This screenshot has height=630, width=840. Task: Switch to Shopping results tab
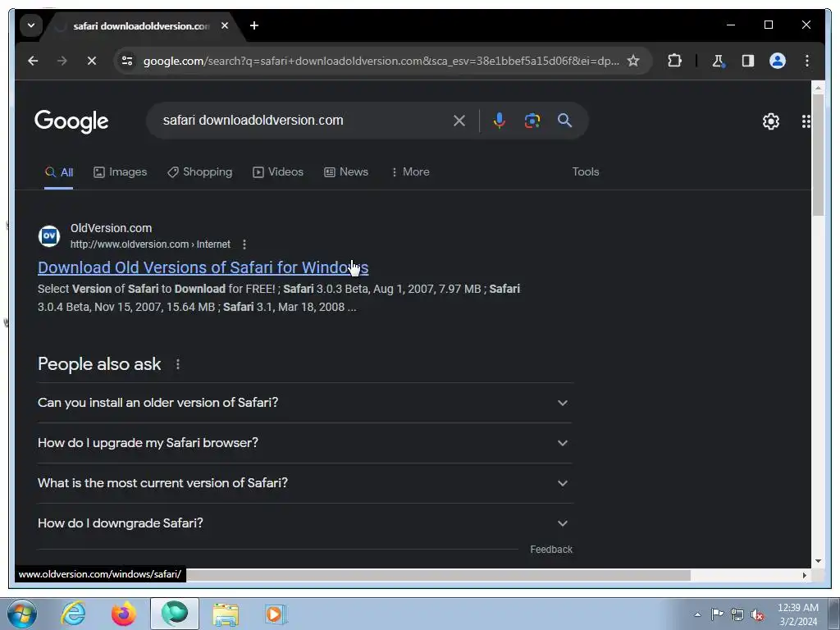pyautogui.click(x=200, y=172)
